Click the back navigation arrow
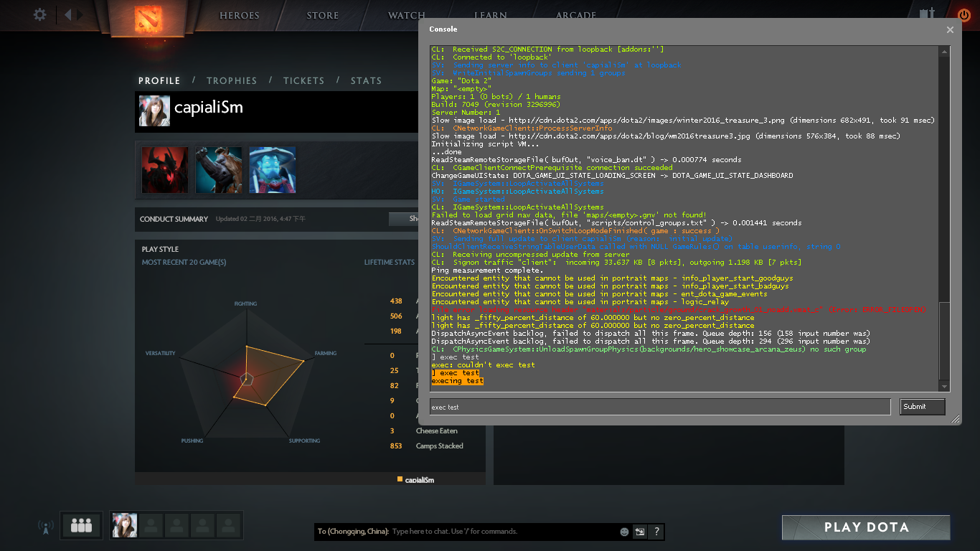980x551 pixels. pos(68,14)
